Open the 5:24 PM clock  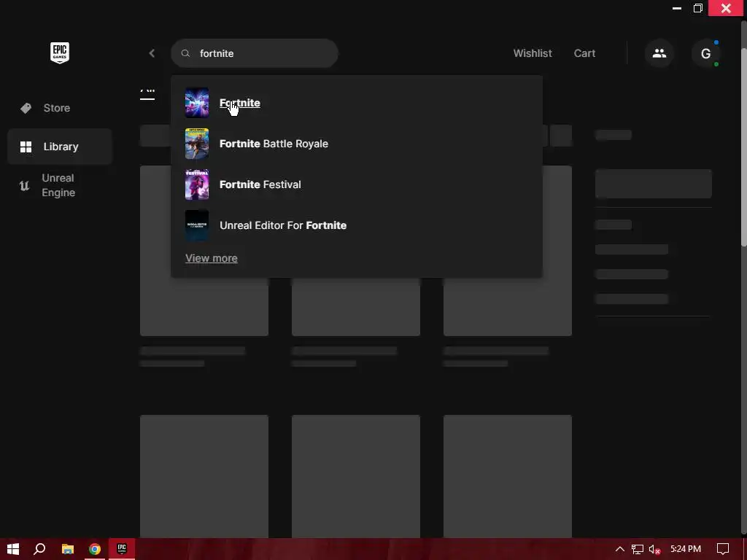coord(686,549)
